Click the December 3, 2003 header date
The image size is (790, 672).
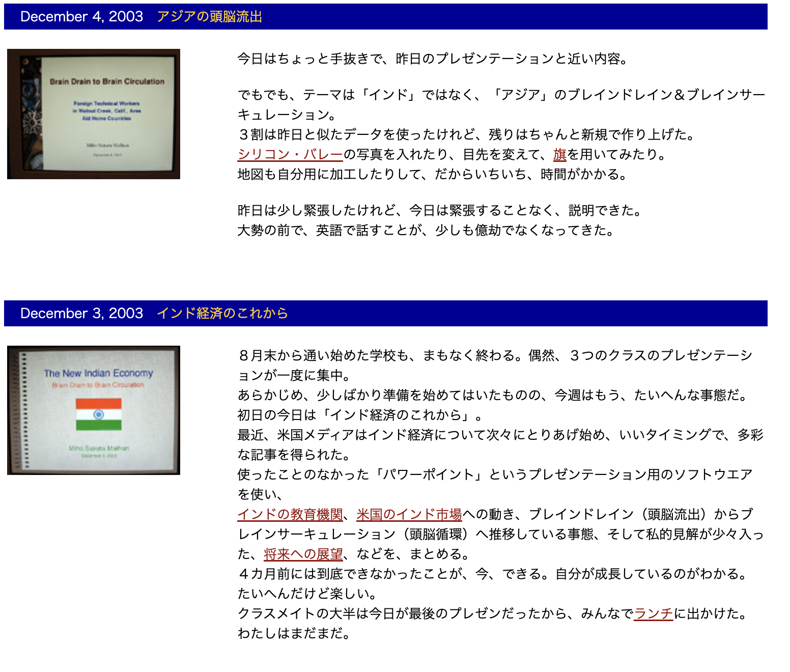[81, 313]
